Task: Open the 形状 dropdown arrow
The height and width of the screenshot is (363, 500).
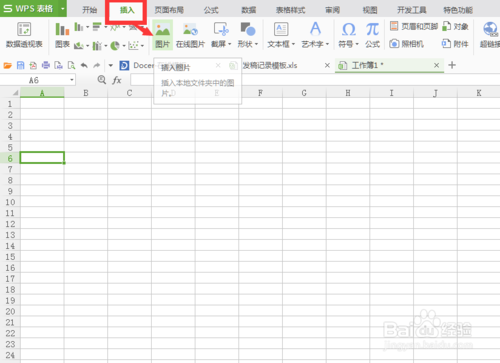Action: pos(256,44)
